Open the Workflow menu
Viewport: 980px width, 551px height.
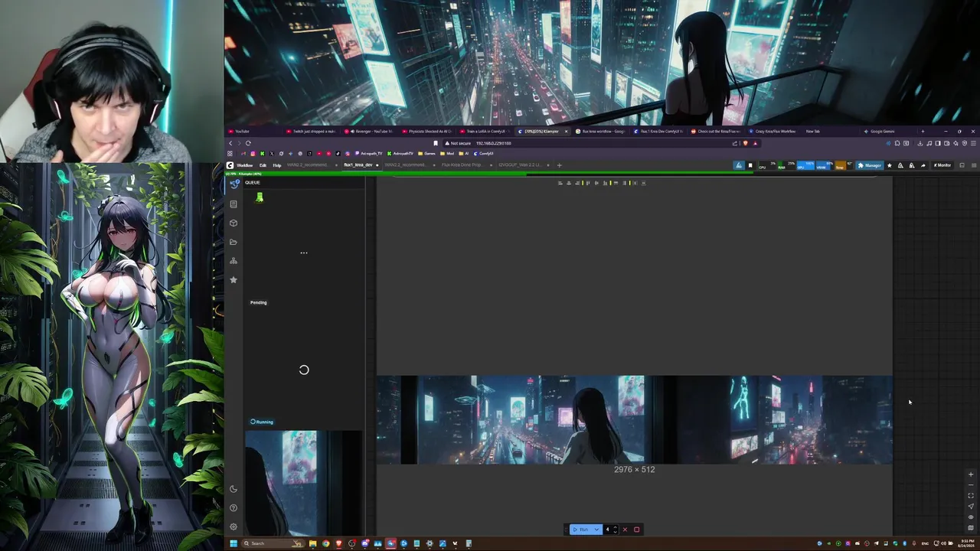(245, 165)
